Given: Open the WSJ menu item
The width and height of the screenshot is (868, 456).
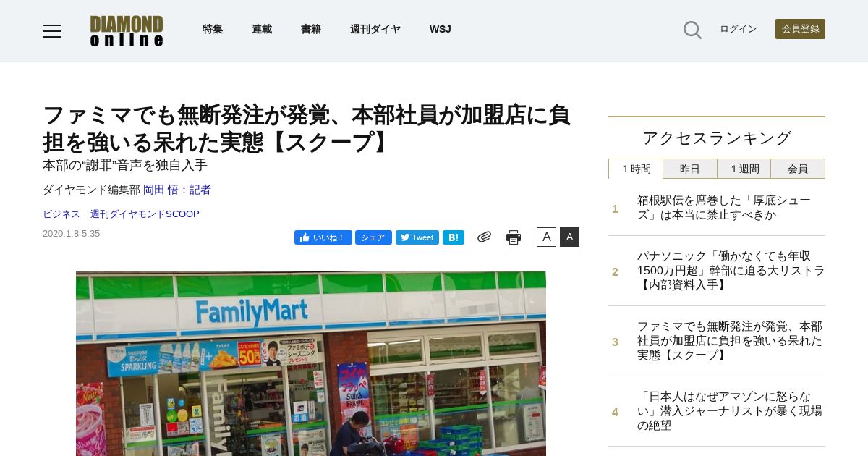Looking at the screenshot, I should [x=440, y=29].
